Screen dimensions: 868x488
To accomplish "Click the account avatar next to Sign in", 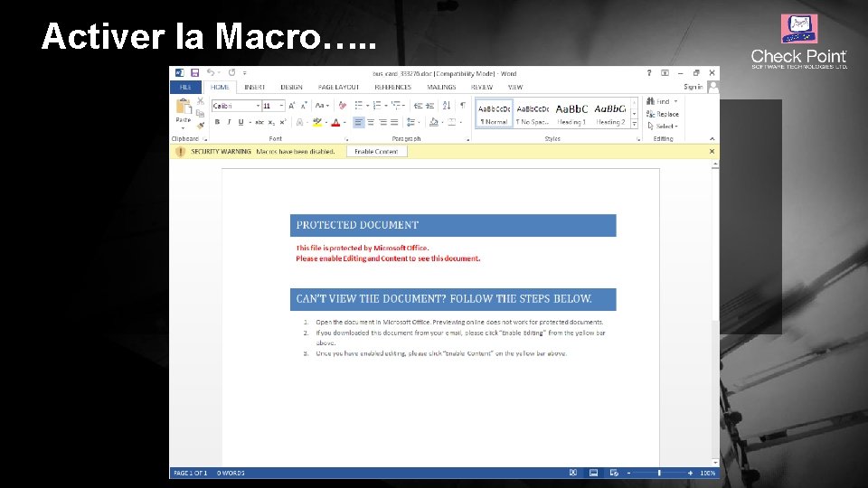I will click(713, 87).
